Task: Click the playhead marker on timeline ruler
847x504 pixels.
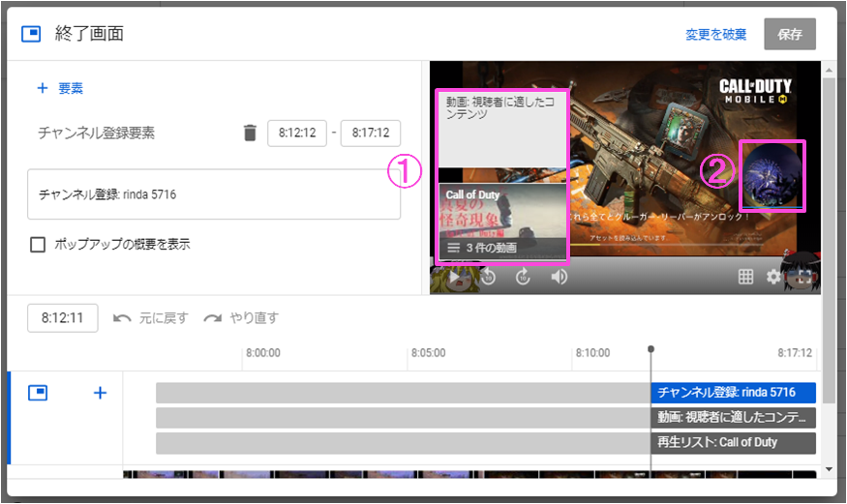Action: click(650, 349)
